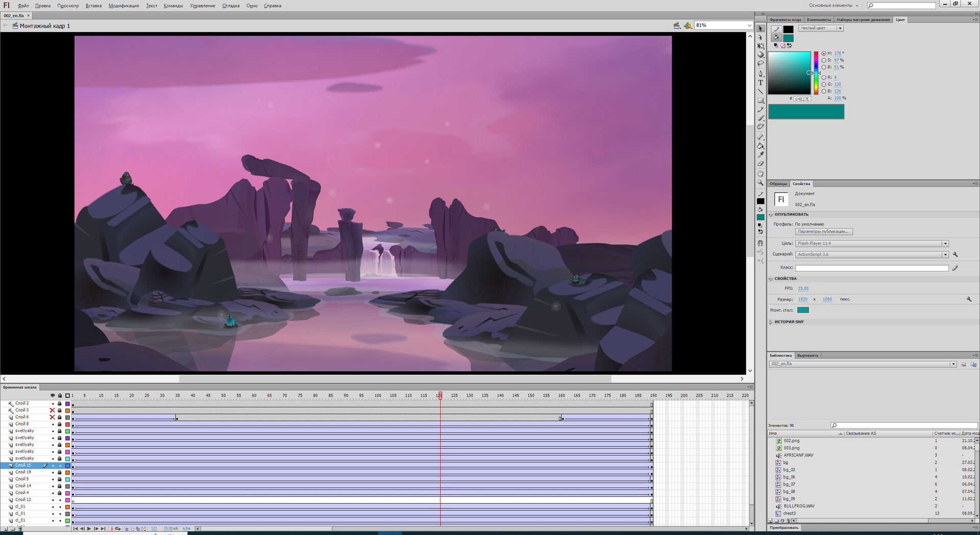Screen dimensions: 980x535
Task: Select the Eraser tool
Action: tap(761, 163)
